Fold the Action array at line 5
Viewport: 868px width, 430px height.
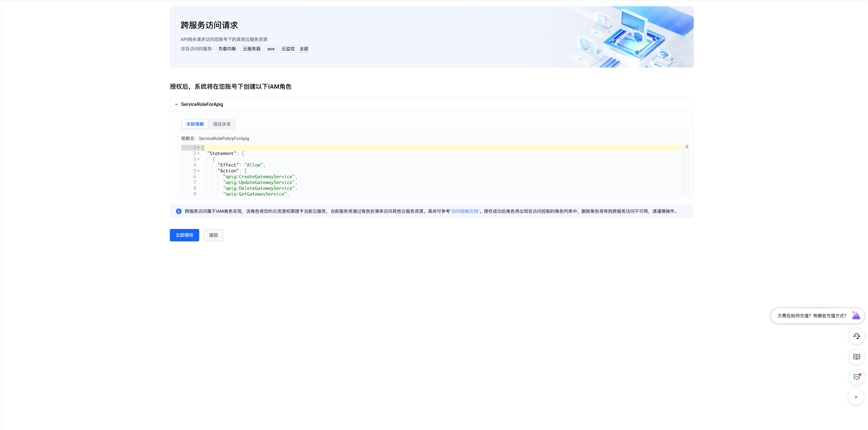coord(198,171)
